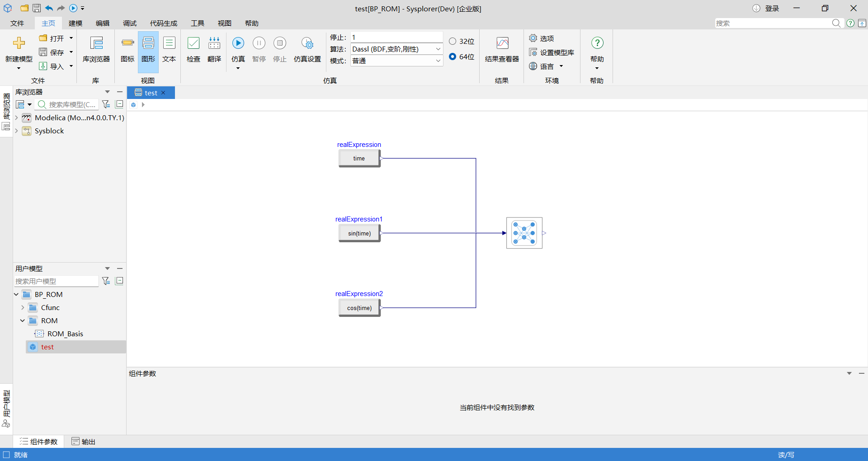
Task: Click the Stop (停止) simulation icon
Action: point(280,43)
